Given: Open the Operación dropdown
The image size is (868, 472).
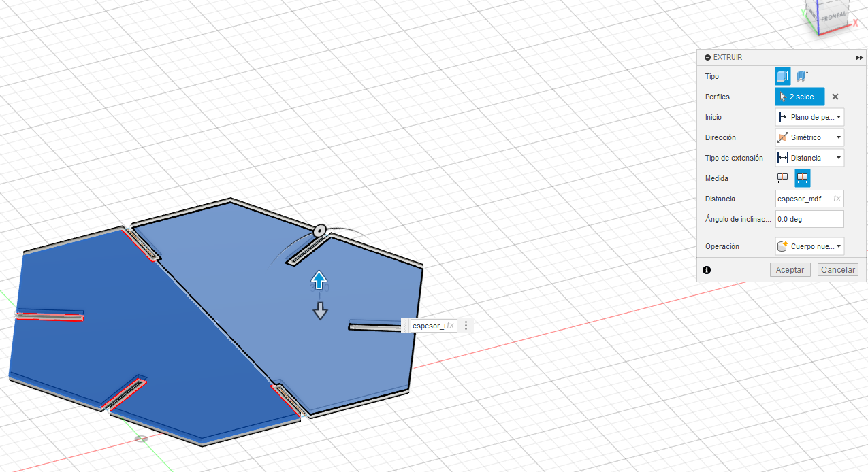Looking at the screenshot, I should coord(809,246).
